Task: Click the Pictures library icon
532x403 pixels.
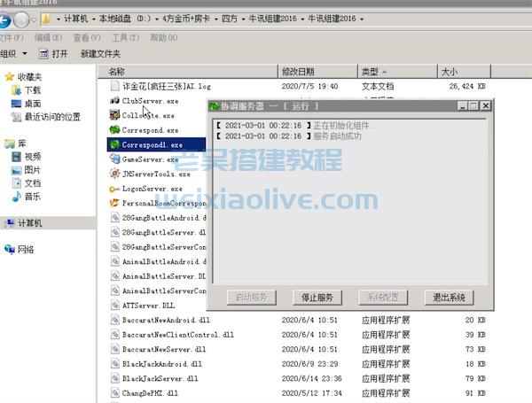Action: tap(16, 170)
